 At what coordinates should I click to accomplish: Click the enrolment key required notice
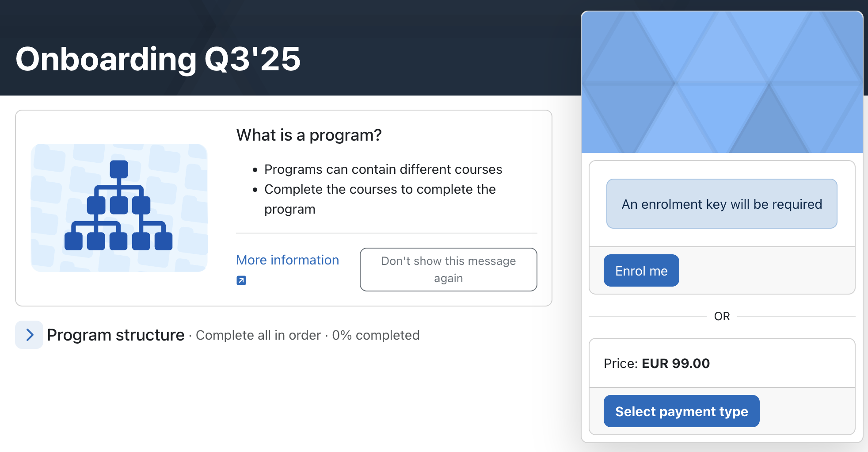coord(721,204)
